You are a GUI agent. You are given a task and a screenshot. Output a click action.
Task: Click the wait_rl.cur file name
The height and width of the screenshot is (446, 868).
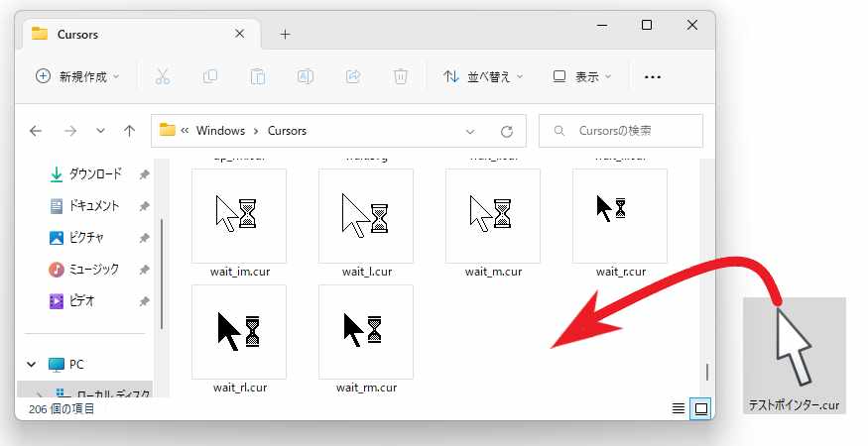240,388
